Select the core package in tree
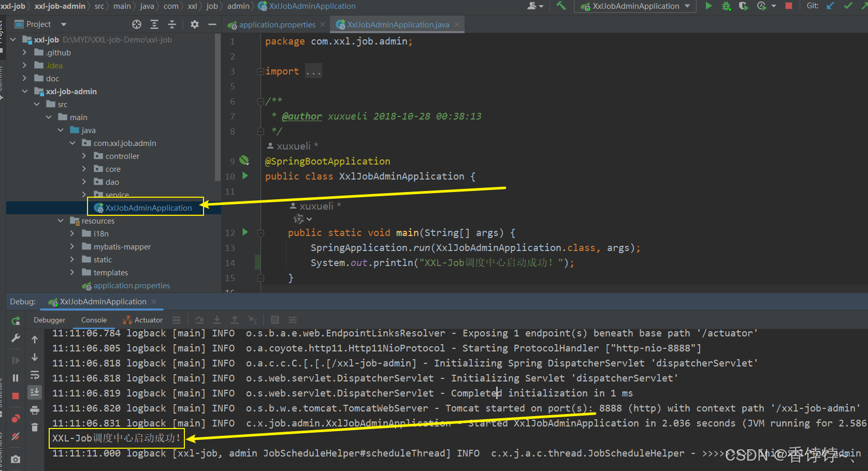Viewport: 868px width, 471px height. pos(113,169)
